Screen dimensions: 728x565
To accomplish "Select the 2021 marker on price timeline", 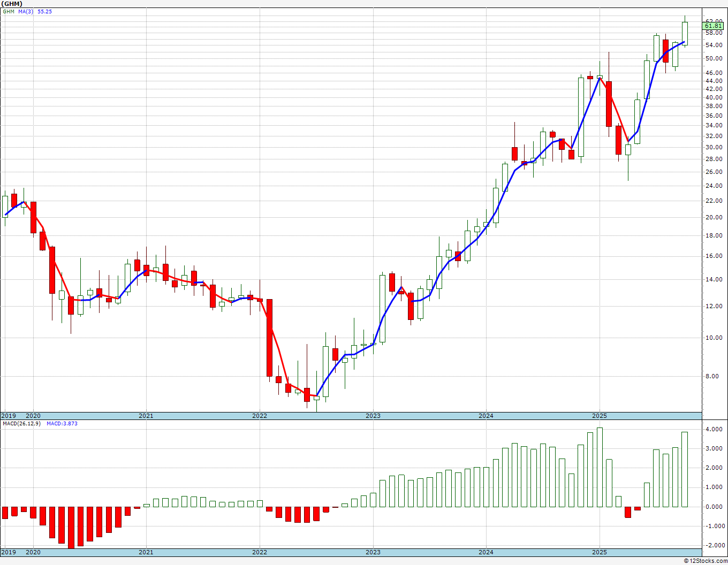I will (146, 416).
